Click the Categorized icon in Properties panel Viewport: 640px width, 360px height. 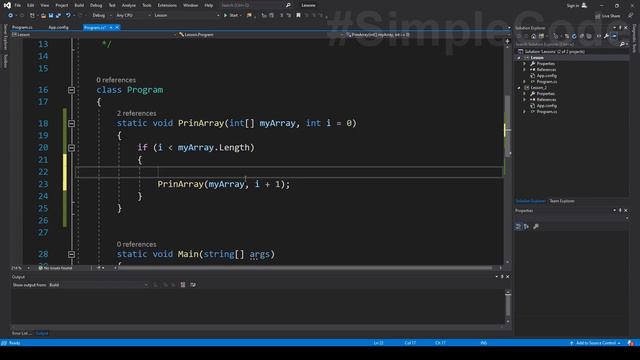(x=518, y=227)
